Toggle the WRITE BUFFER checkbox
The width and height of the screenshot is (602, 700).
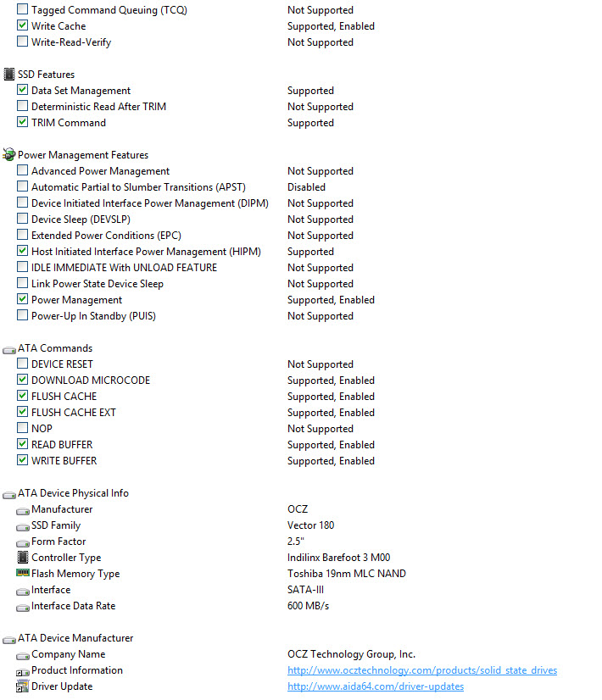click(22, 460)
